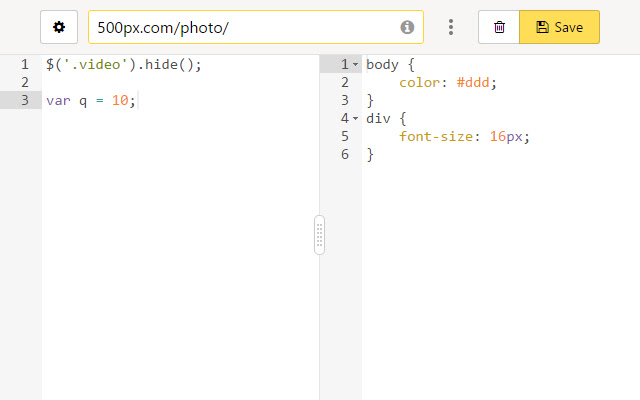Open settings with the gear icon
The height and width of the screenshot is (400, 640).
click(59, 27)
